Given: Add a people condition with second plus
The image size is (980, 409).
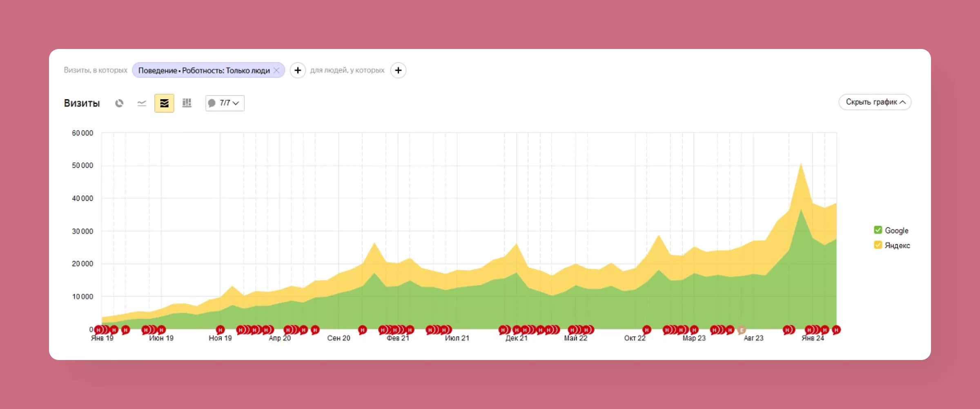Looking at the screenshot, I should tap(398, 70).
